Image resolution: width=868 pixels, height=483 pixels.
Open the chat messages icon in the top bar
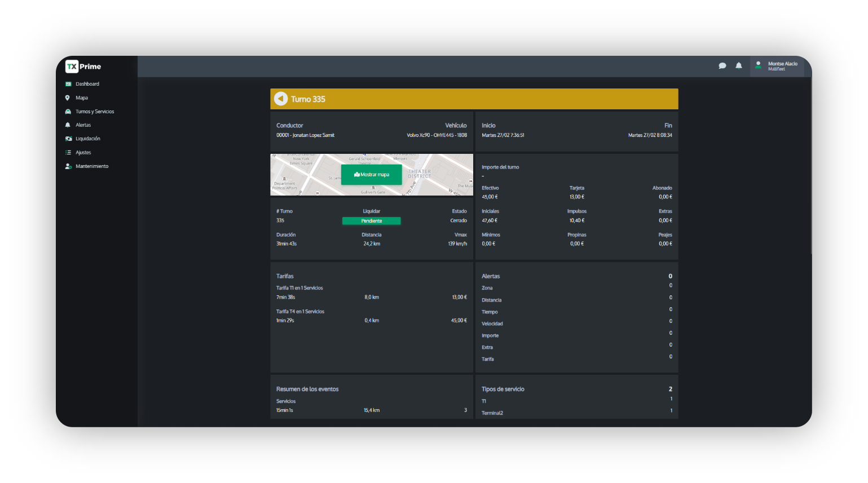click(722, 66)
